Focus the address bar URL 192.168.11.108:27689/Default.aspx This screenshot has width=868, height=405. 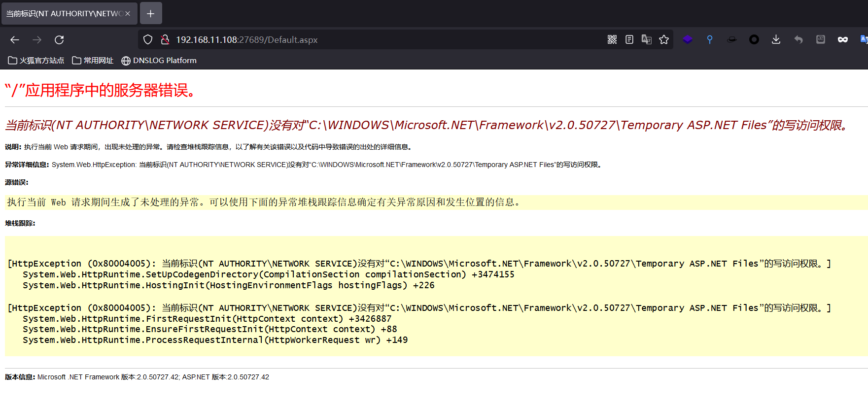click(246, 40)
